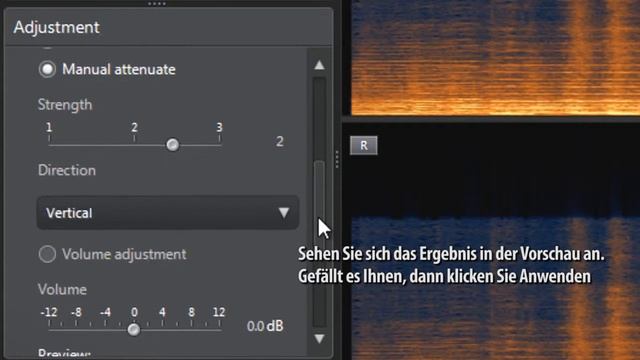The height and width of the screenshot is (360, 640).
Task: Click the Strength scale tick labeled 1
Action: [x=49, y=127]
